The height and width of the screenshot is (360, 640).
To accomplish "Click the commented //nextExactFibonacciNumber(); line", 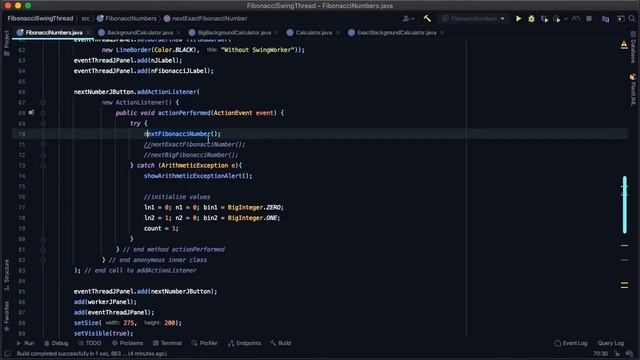I will pos(195,144).
